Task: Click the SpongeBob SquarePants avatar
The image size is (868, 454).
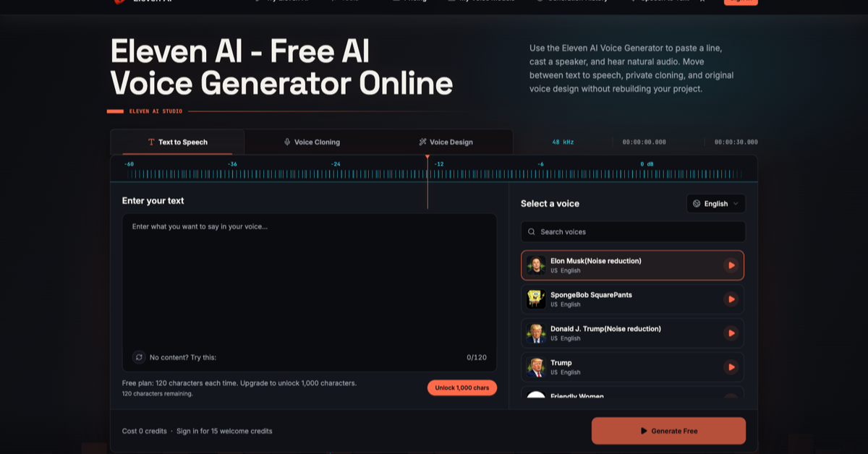Action: [536, 299]
